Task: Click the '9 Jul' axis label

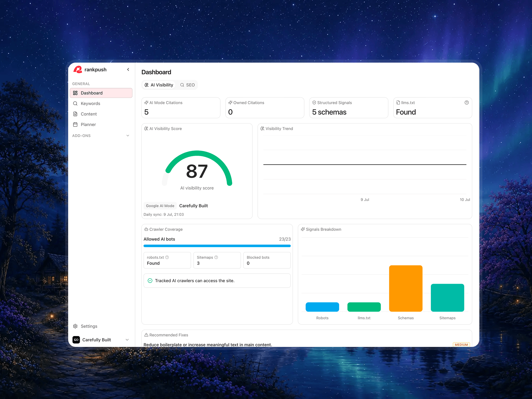Action: click(x=365, y=199)
